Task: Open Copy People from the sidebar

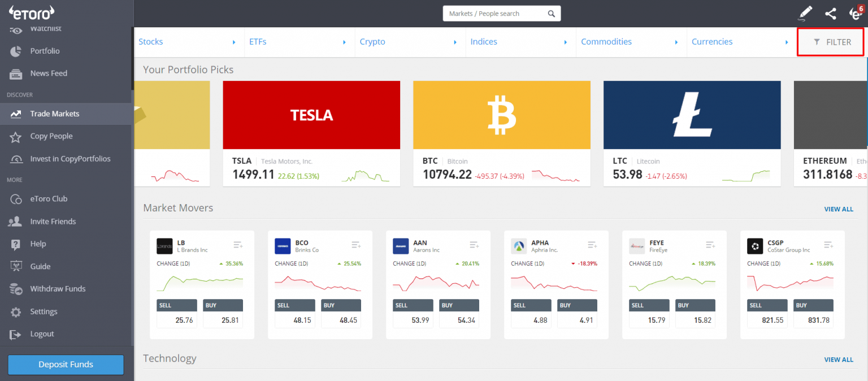Action: tap(51, 136)
